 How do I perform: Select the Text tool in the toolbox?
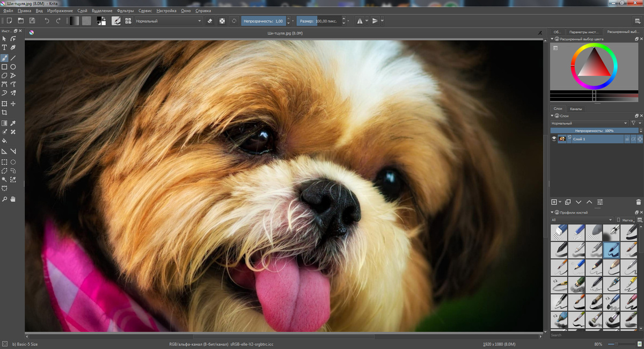4,48
